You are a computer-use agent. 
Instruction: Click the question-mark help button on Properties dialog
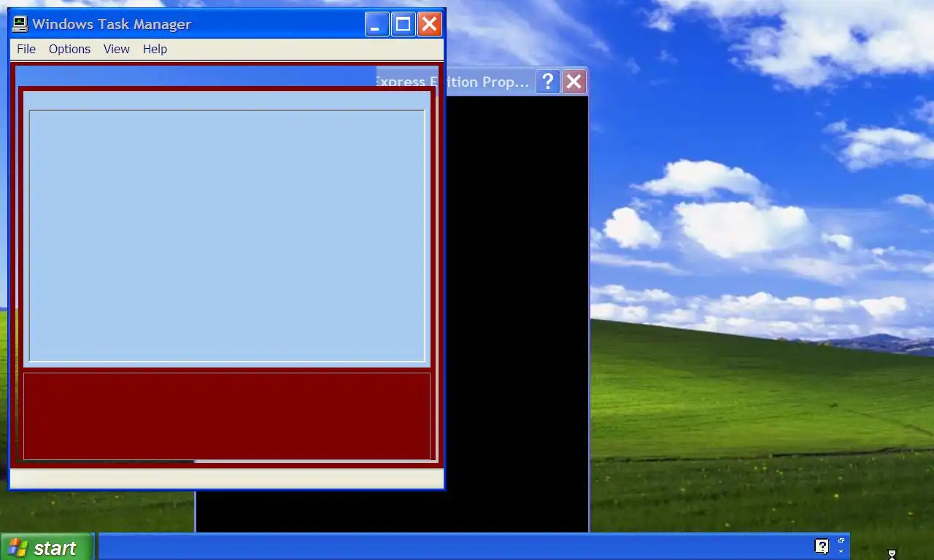click(x=547, y=82)
